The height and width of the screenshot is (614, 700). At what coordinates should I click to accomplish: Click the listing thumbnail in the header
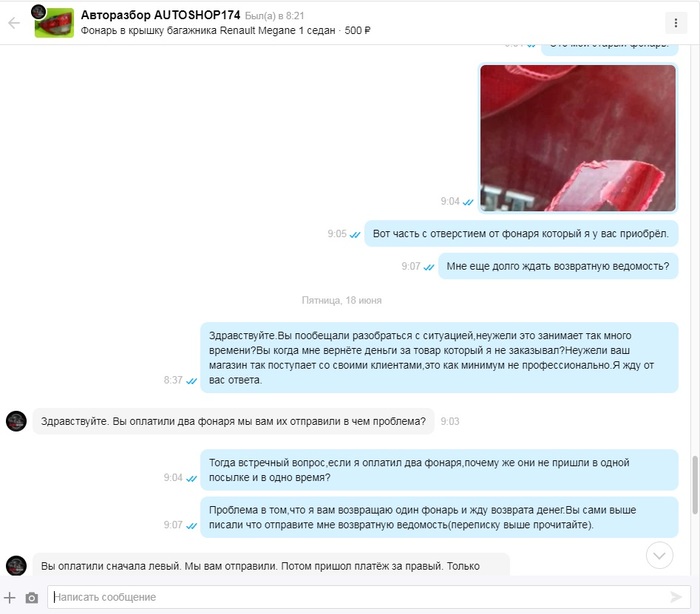(x=54, y=23)
